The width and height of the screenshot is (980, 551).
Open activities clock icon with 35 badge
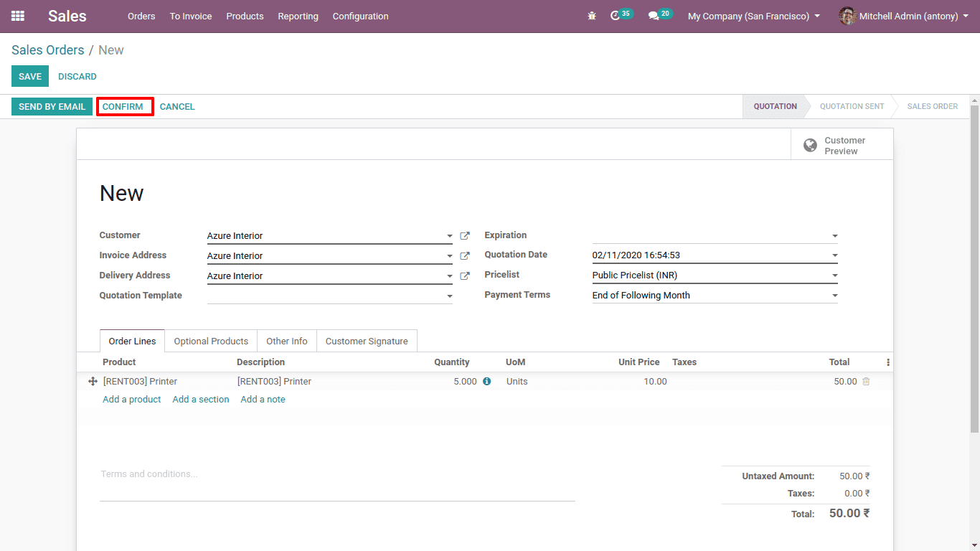pos(615,16)
